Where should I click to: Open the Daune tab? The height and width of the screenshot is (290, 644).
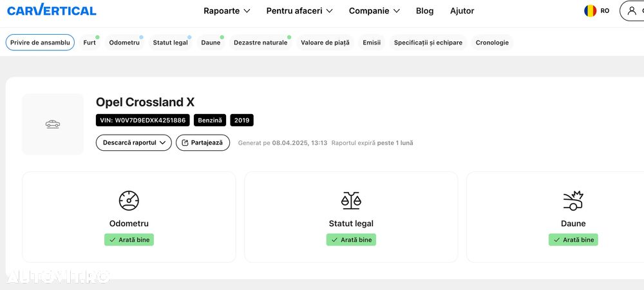point(211,43)
